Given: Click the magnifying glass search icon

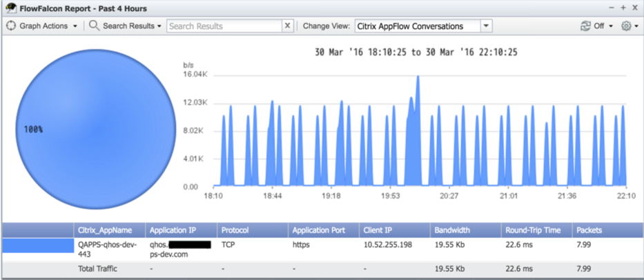Looking at the screenshot, I should (95, 26).
